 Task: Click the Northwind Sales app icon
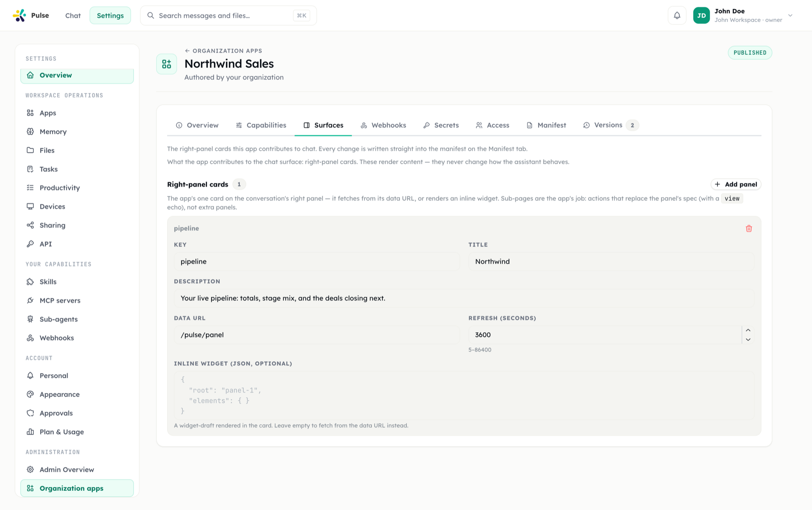click(167, 64)
